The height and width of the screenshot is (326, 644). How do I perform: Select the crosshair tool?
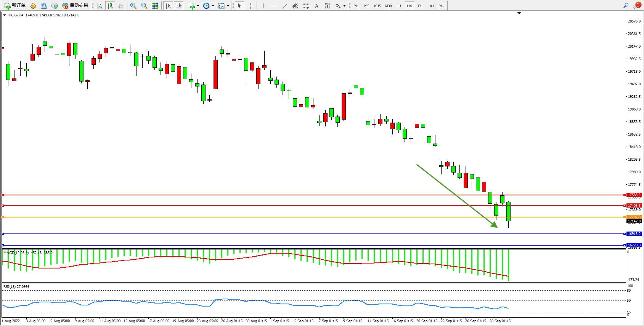tap(250, 6)
